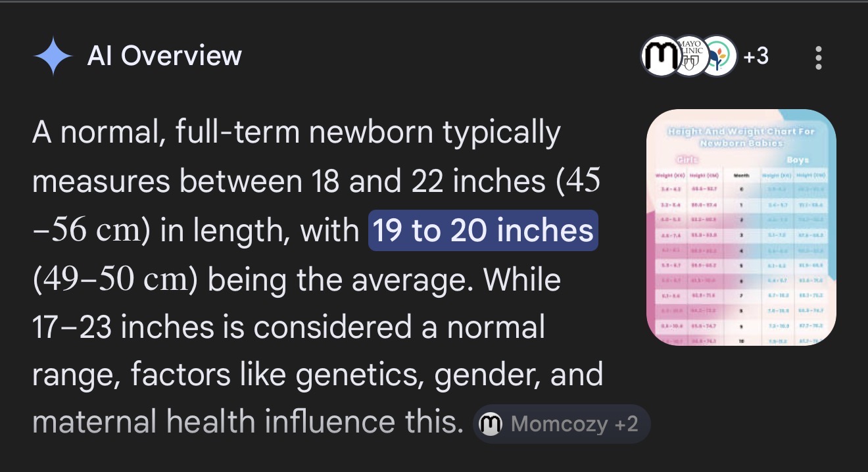Open the tree-logo source icon
Screen dimensions: 868x472
coord(718,57)
